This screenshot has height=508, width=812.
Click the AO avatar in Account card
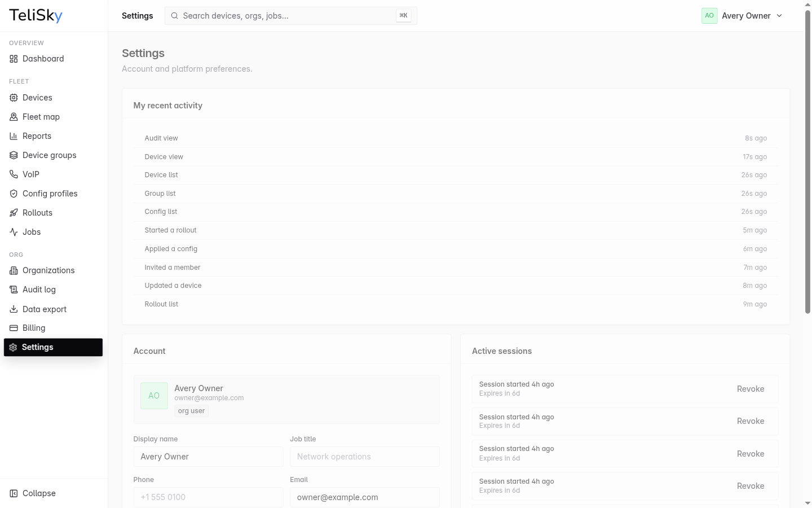154,396
